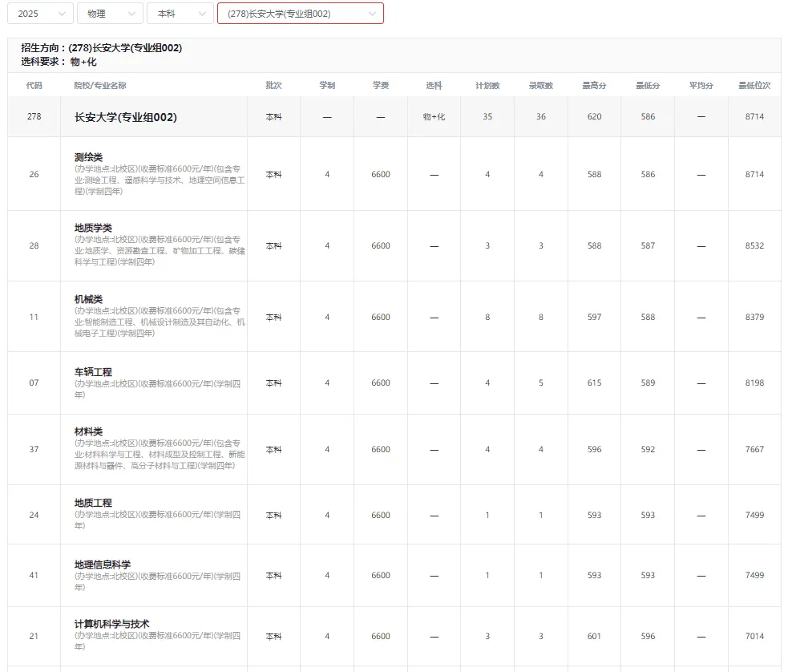Click the 学费 column header
The height and width of the screenshot is (672, 788).
pos(381,86)
